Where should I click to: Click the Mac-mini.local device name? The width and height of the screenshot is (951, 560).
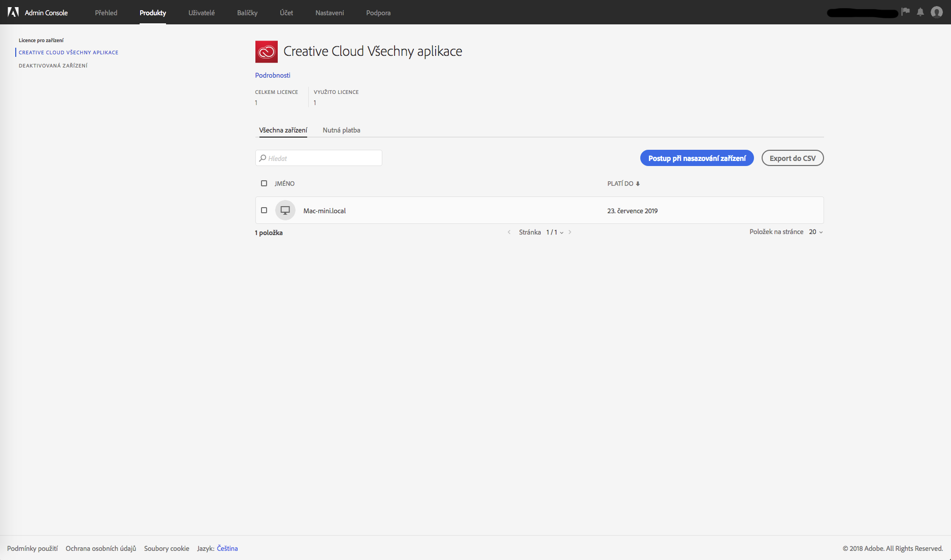click(x=324, y=211)
